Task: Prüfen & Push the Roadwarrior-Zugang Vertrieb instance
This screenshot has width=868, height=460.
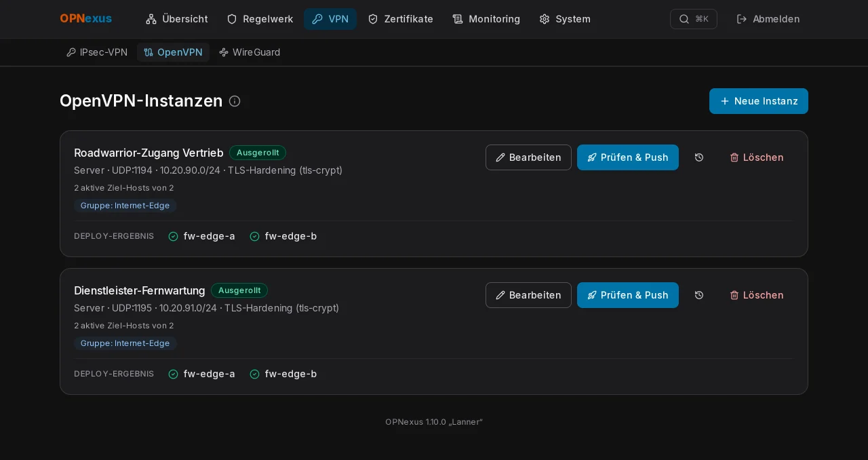Action: coord(628,157)
